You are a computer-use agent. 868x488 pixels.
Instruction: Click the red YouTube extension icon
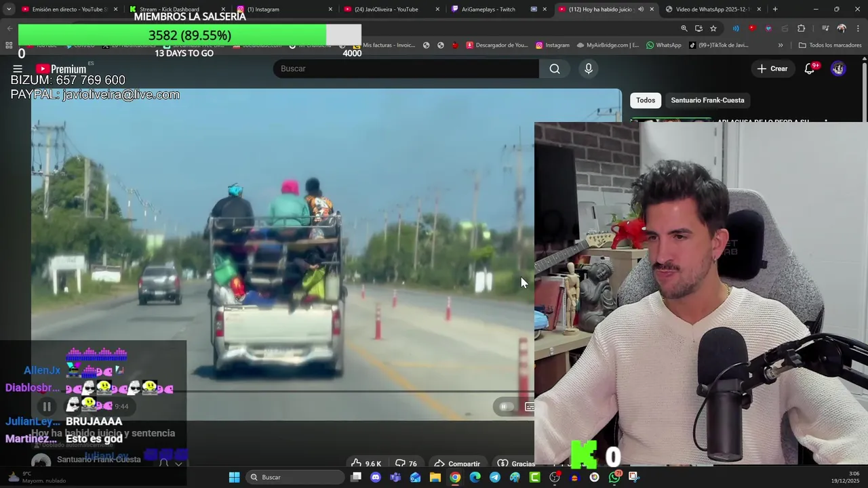pyautogui.click(x=752, y=28)
